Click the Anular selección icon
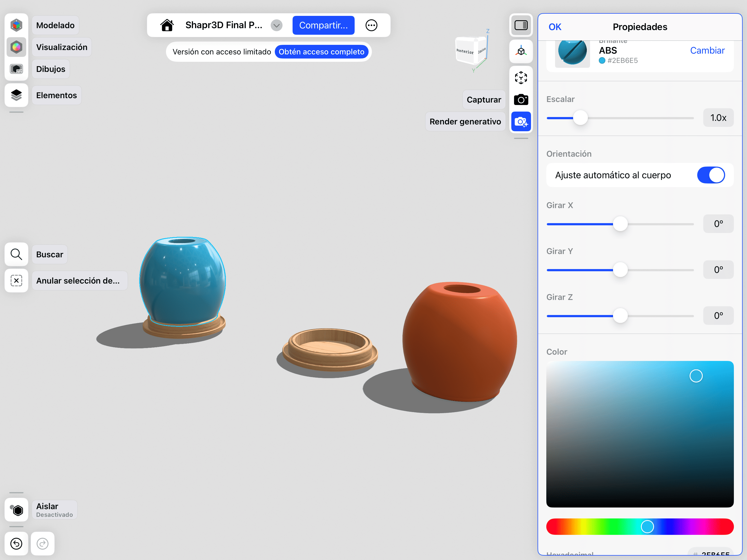The height and width of the screenshot is (560, 747). click(16, 281)
